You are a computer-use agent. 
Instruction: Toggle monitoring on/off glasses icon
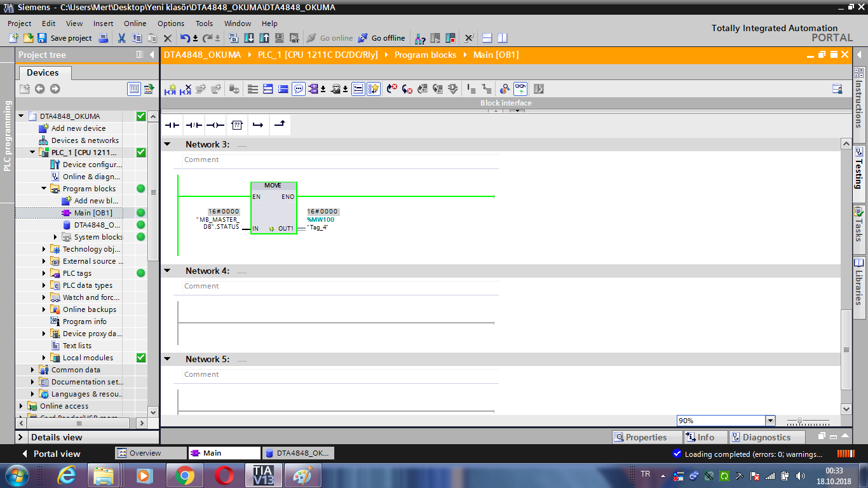coord(520,89)
